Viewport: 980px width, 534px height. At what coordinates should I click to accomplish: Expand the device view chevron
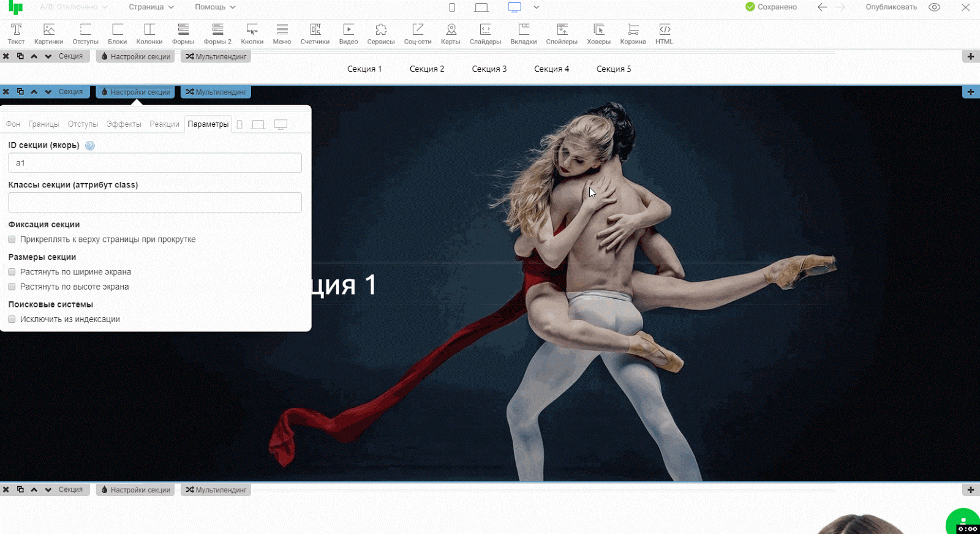pyautogui.click(x=537, y=7)
